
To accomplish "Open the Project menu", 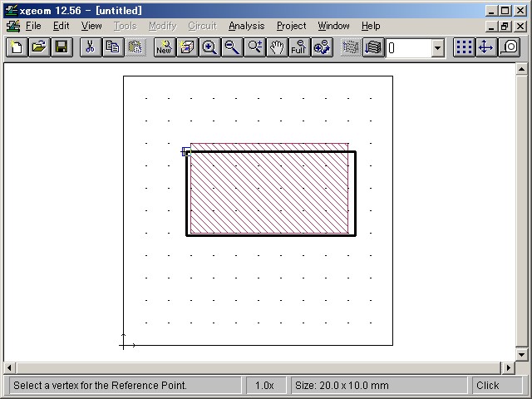I will pyautogui.click(x=291, y=26).
